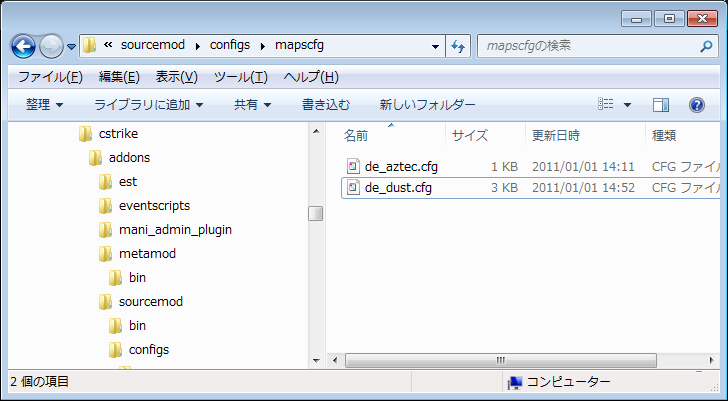
Task: Open the ライブラリに追加 dropdown
Action: 149,105
